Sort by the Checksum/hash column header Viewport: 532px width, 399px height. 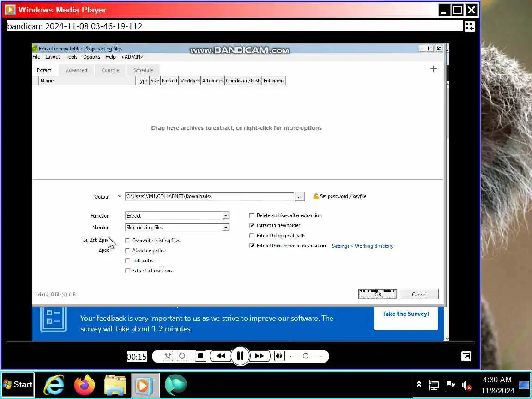click(243, 81)
